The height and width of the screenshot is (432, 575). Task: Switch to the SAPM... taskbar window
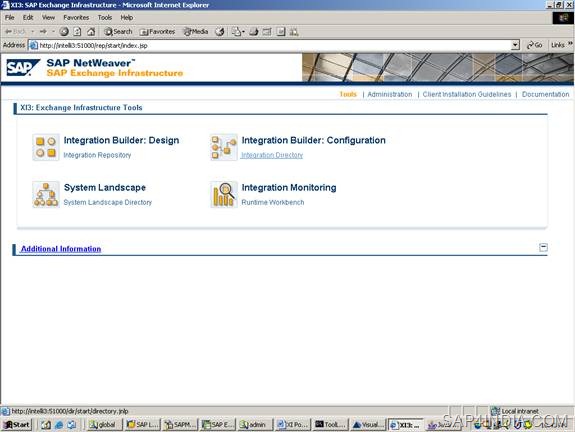coord(180,425)
